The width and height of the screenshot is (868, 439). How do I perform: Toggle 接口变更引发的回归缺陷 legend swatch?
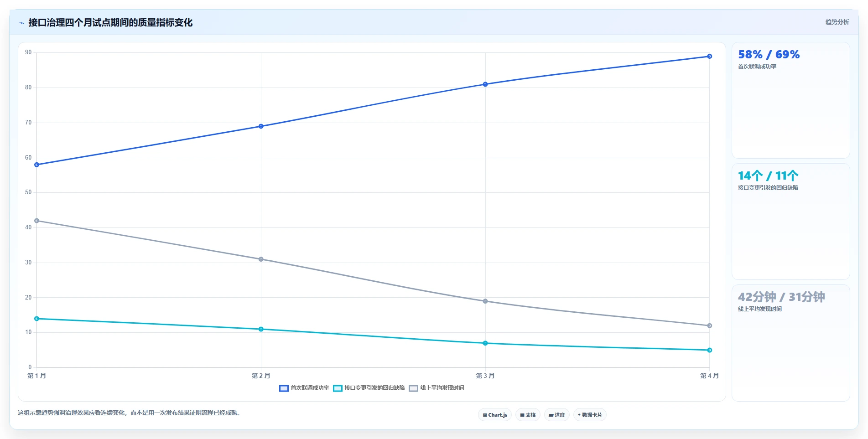(x=338, y=388)
